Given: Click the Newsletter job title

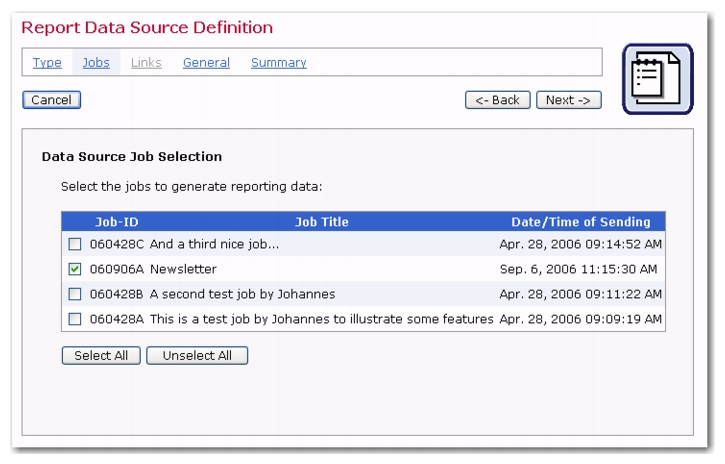Looking at the screenshot, I should point(183,269).
